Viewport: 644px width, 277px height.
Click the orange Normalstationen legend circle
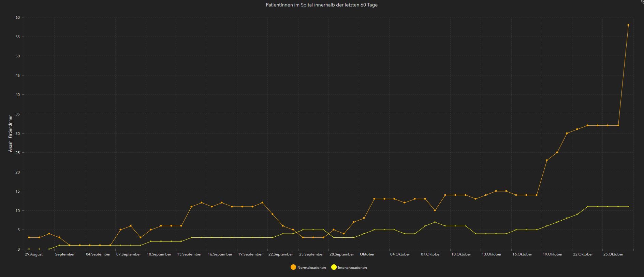pyautogui.click(x=293, y=267)
